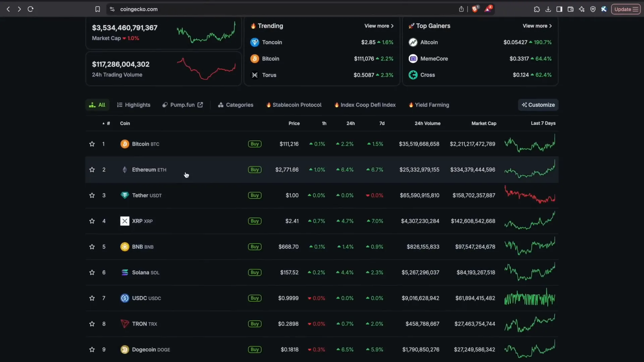The width and height of the screenshot is (644, 362).
Task: Sort table by the # rank column
Action: (106, 123)
